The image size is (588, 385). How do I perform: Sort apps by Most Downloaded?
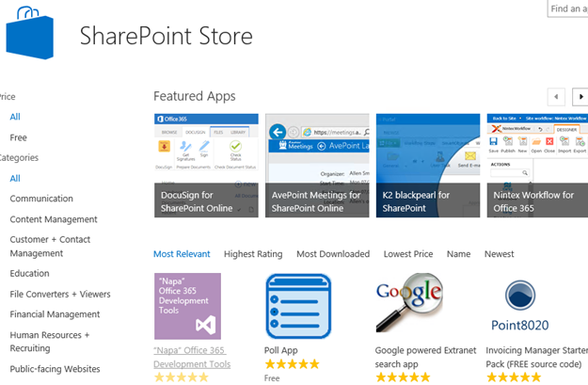(333, 254)
